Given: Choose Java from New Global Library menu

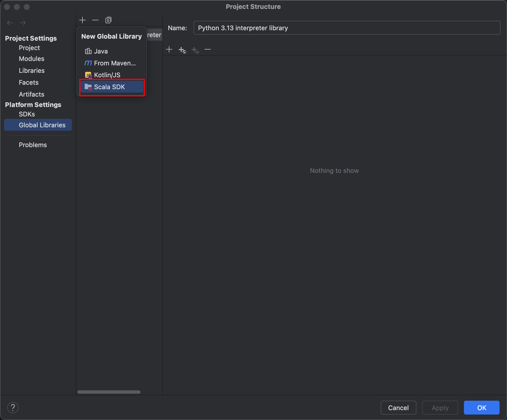Looking at the screenshot, I should [x=101, y=51].
